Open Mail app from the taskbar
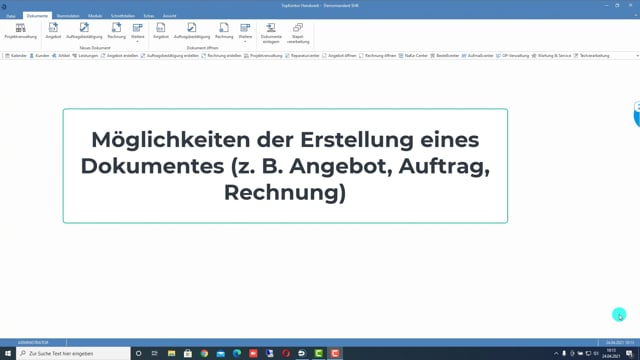Image resolution: width=640 pixels, height=360 pixels. click(220, 353)
